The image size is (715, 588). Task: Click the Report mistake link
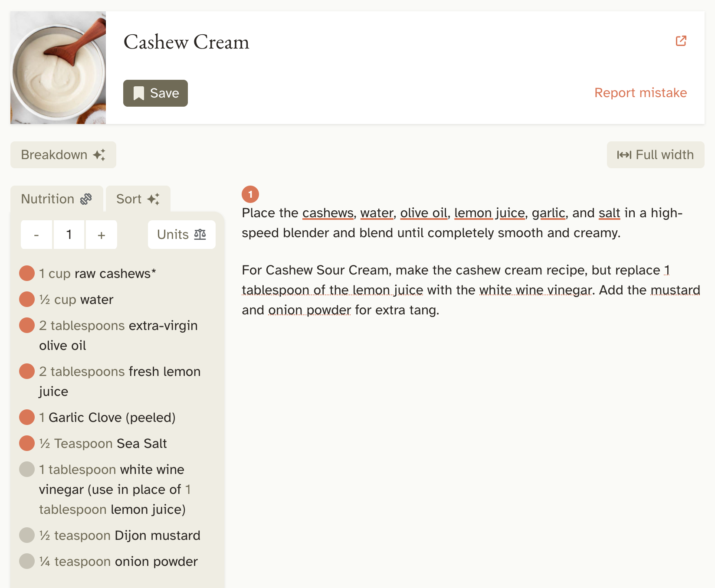click(640, 93)
